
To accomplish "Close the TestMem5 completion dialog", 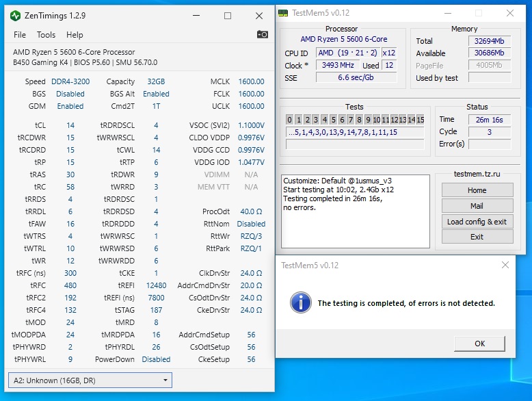I will pos(505,265).
